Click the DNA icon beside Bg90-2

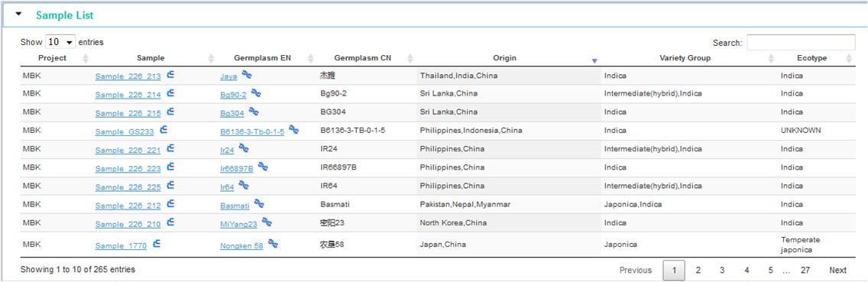click(256, 93)
